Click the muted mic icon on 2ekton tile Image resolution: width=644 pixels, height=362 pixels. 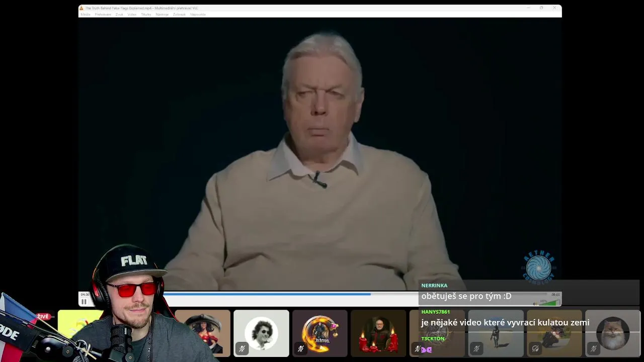click(x=301, y=348)
